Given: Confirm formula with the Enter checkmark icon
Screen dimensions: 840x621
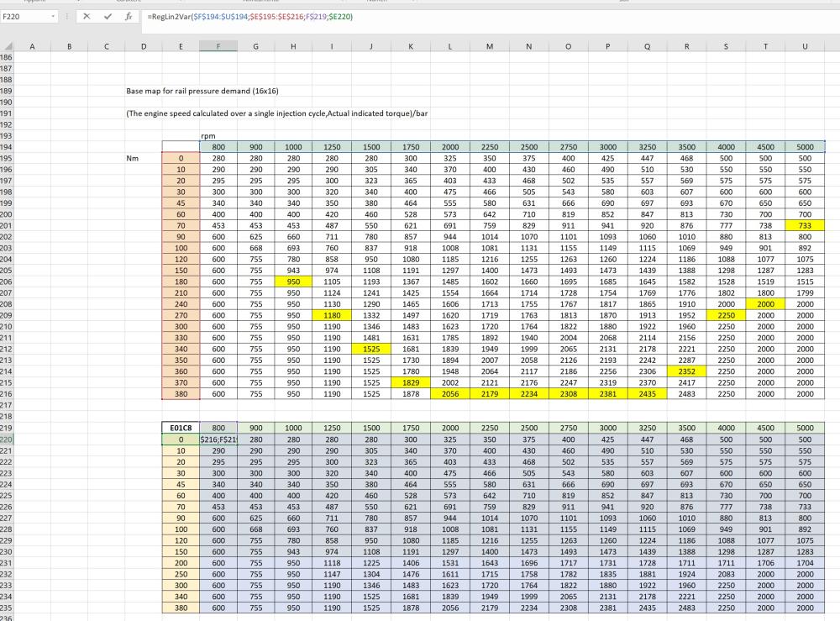Looking at the screenshot, I should coord(108,17).
